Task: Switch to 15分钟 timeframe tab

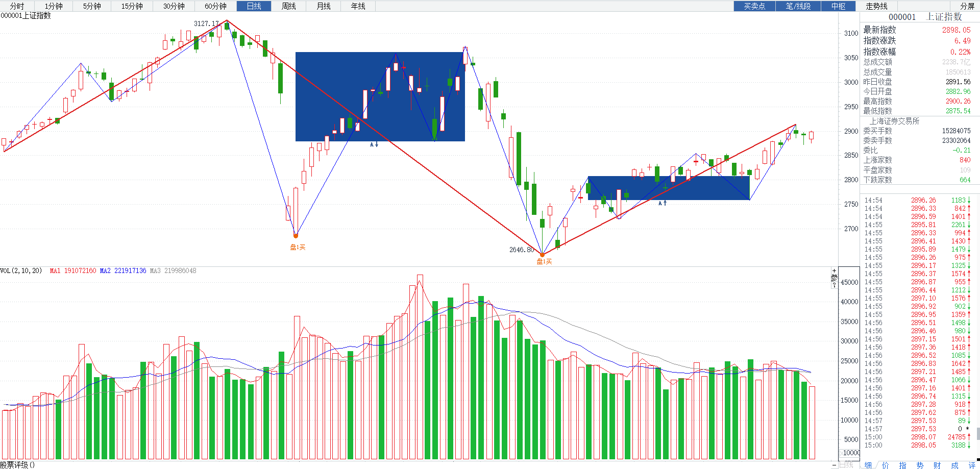Action: coord(132,6)
